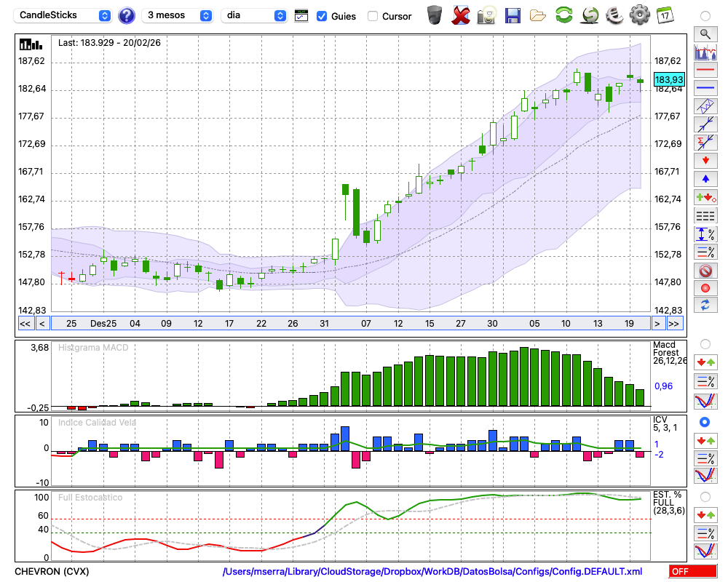The image size is (728, 582).
Task: Select the radio button beside MACD panel
Action: (x=705, y=343)
